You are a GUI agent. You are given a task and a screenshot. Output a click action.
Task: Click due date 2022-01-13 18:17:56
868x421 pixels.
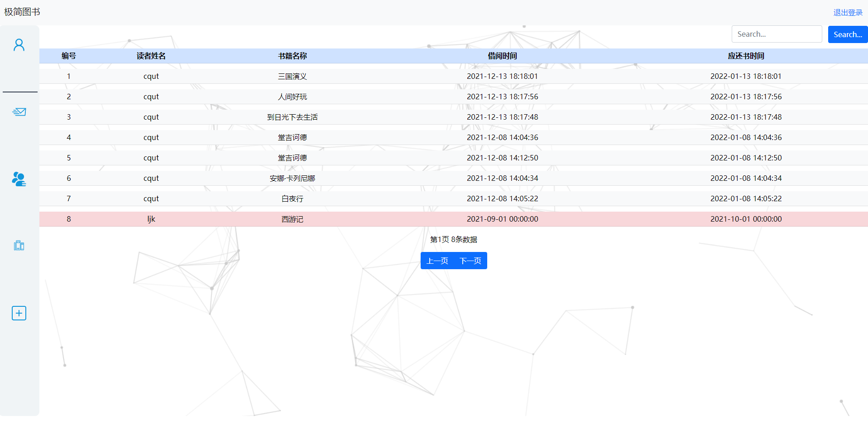746,97
